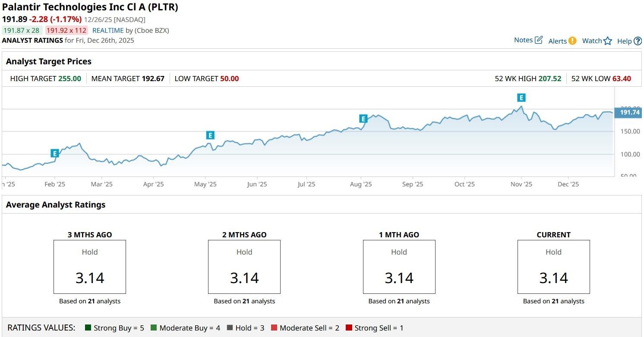Click the Watch star icon

tap(608, 41)
